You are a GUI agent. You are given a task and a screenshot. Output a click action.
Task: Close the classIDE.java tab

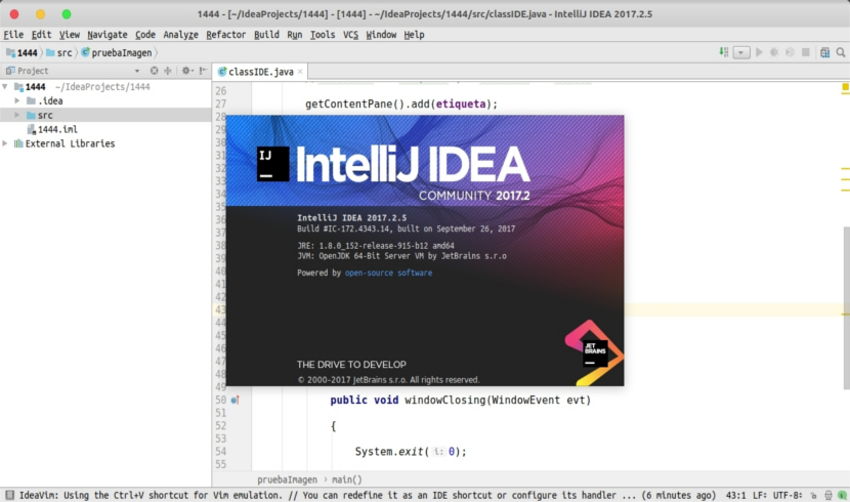[300, 72]
